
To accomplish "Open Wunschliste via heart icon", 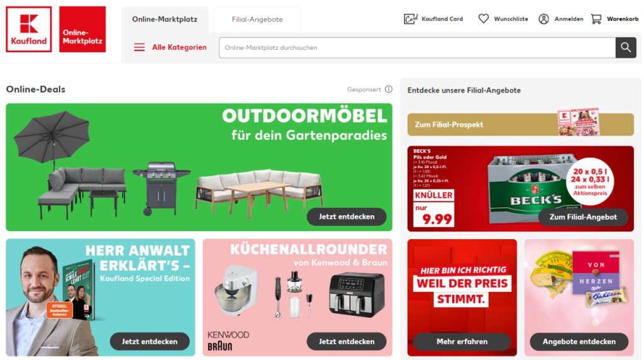I will [x=484, y=19].
